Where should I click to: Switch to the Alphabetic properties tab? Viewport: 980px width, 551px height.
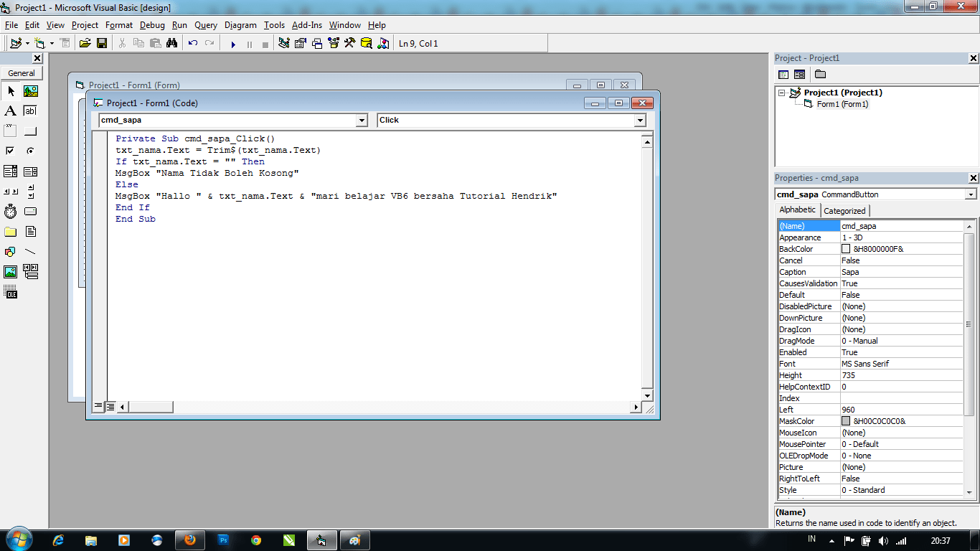798,209
